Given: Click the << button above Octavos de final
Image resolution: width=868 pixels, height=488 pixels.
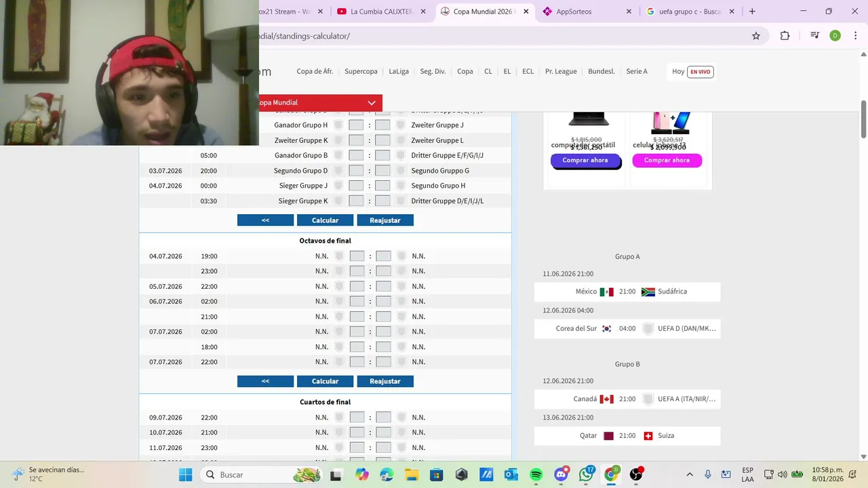Looking at the screenshot, I should coord(265,220).
